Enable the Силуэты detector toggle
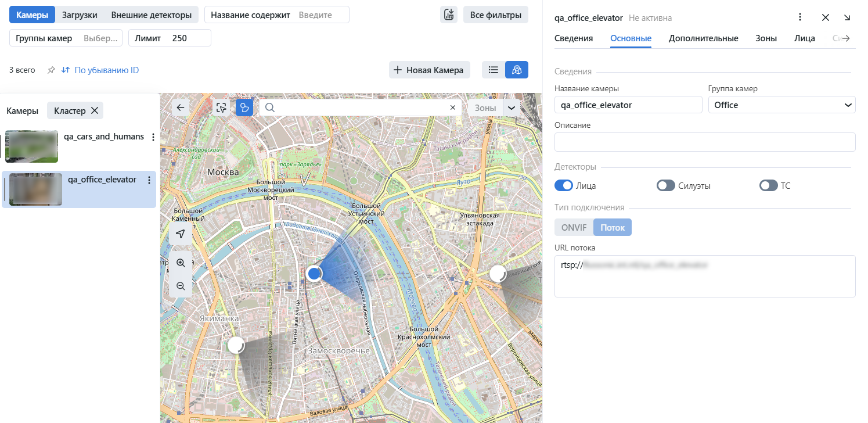Screen dimensions: 868x423 point(665,186)
